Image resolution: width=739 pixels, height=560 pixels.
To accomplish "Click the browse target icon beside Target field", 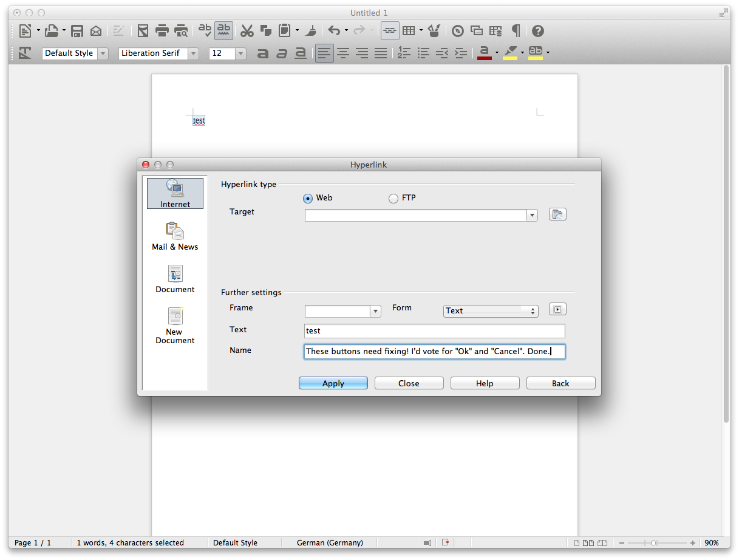I will (x=557, y=214).
